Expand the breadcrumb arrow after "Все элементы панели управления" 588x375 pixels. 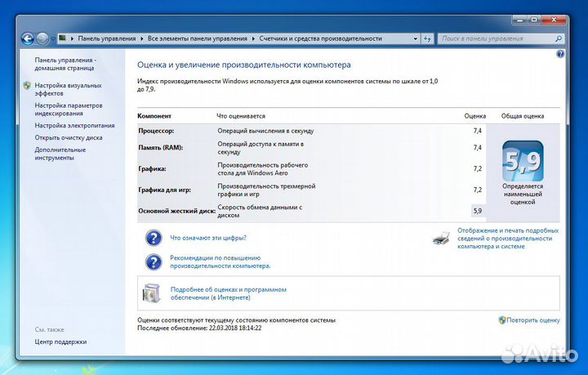pyautogui.click(x=253, y=38)
